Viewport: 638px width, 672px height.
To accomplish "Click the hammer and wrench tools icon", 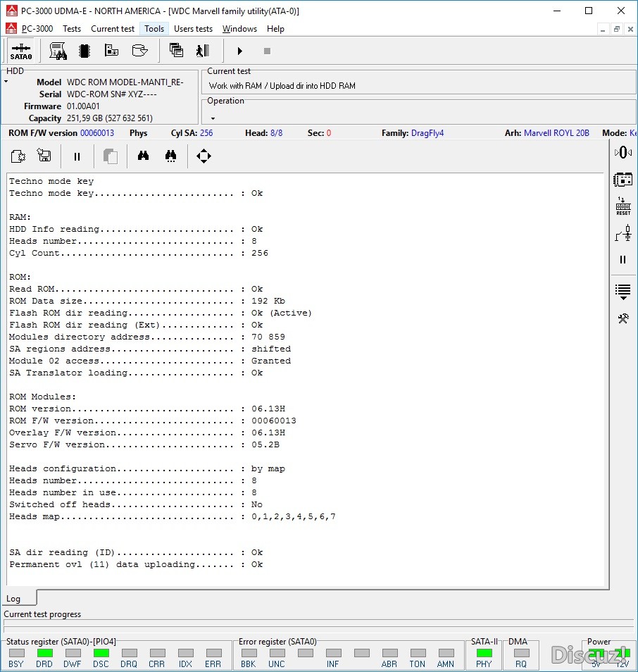I will pyautogui.click(x=623, y=318).
